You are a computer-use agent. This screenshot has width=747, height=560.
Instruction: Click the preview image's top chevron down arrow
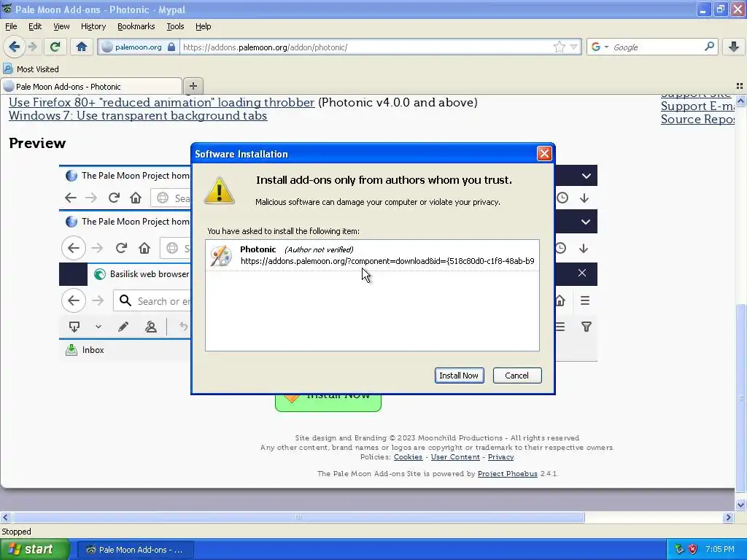[x=586, y=176]
